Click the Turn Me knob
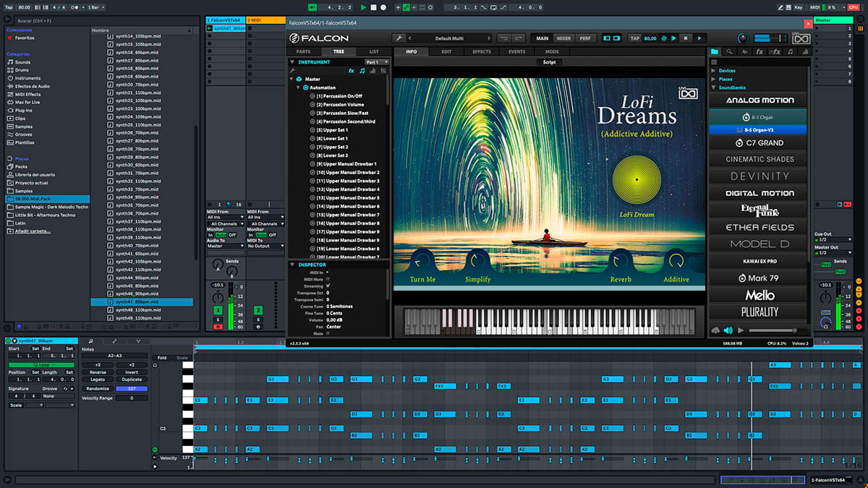The width and height of the screenshot is (868, 488). (x=422, y=260)
